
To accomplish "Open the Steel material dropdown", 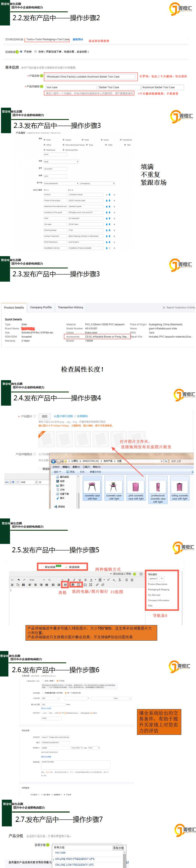I will click(61, 162).
